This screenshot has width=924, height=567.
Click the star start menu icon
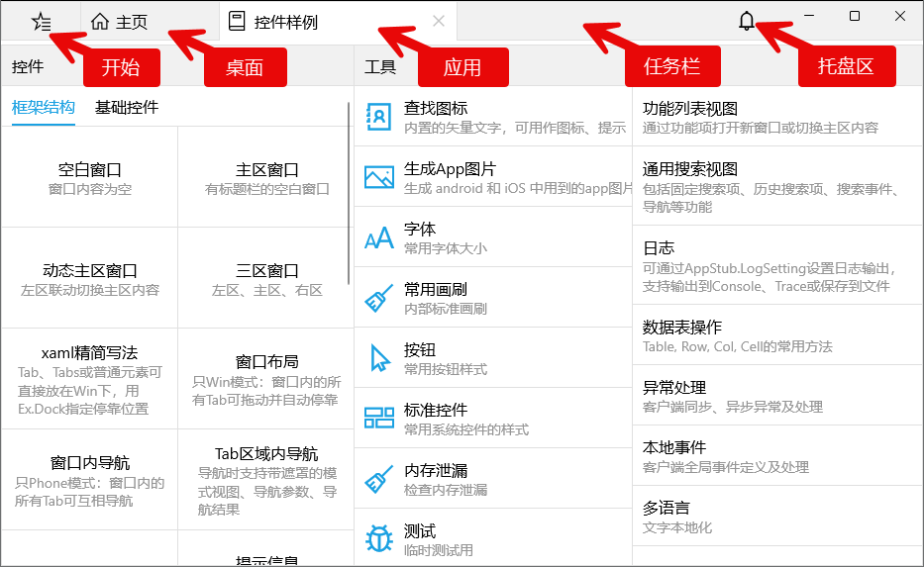(x=41, y=21)
